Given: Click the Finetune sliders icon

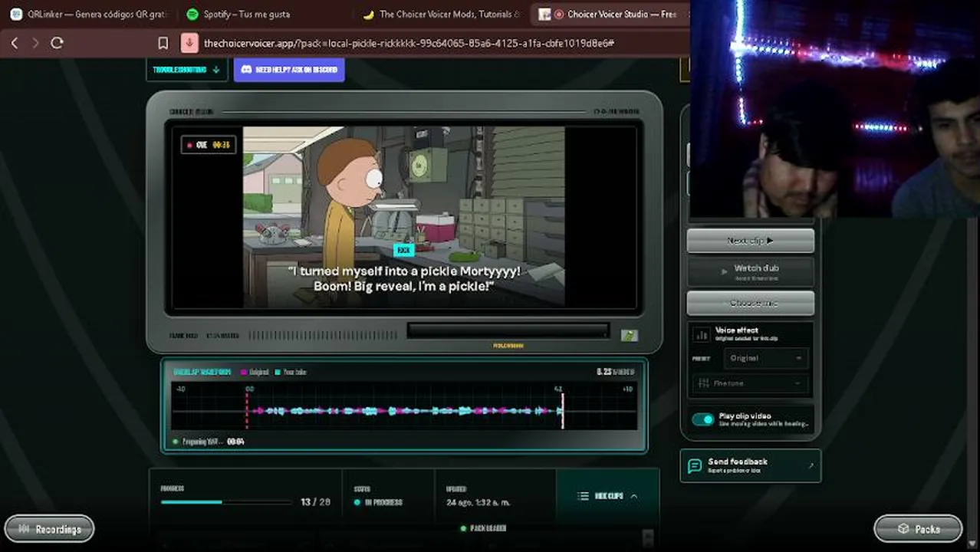Looking at the screenshot, I should point(703,383).
